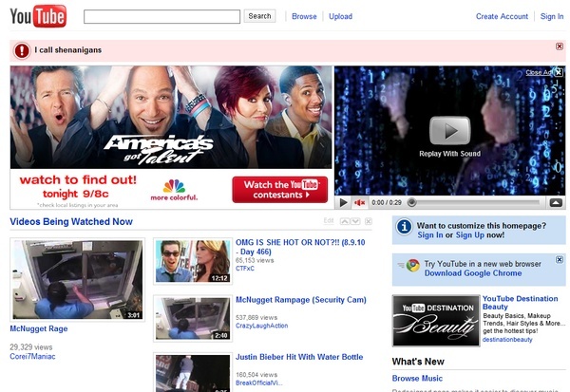Open the Destination Beauty thumbnail
Screen dimensions: 570x392
point(436,321)
